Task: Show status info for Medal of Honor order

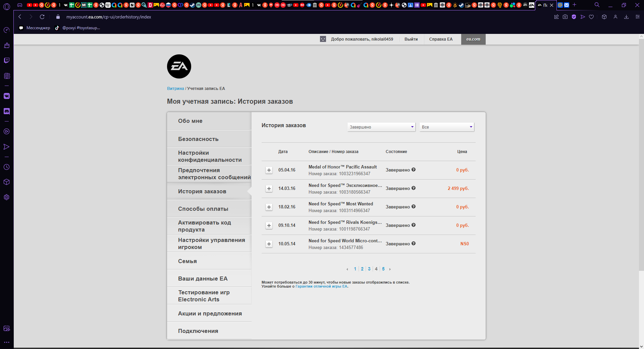Action: click(x=414, y=169)
